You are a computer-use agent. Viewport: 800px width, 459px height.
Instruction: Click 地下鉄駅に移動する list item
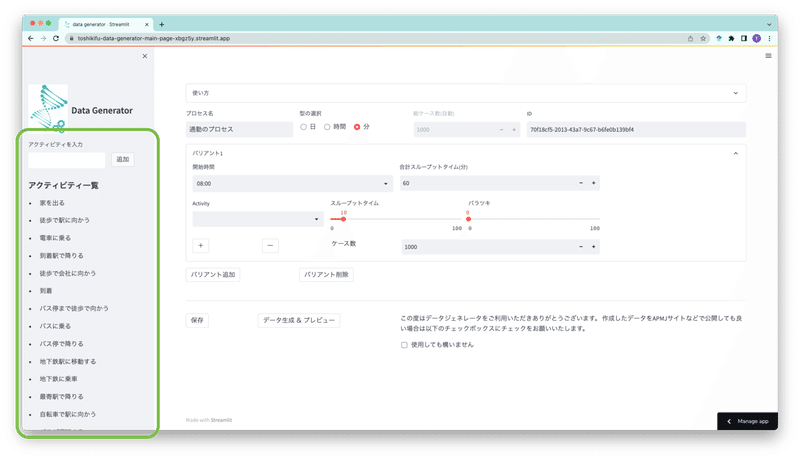[68, 362]
